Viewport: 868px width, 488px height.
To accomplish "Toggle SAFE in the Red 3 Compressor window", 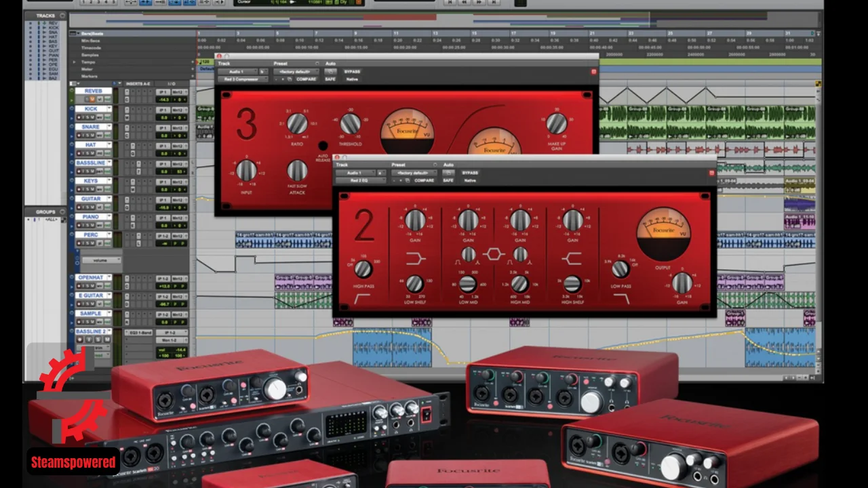I will click(x=331, y=79).
